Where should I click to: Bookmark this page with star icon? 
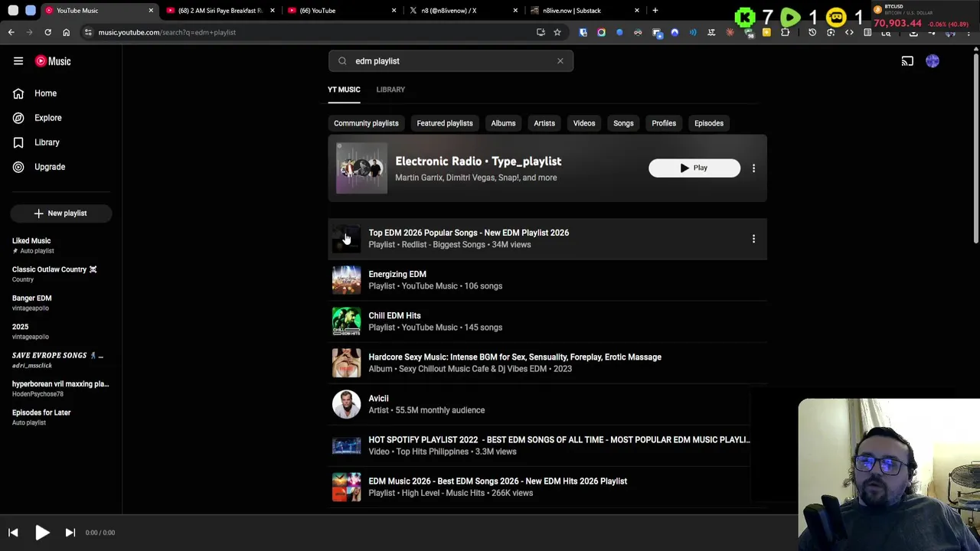tap(557, 32)
